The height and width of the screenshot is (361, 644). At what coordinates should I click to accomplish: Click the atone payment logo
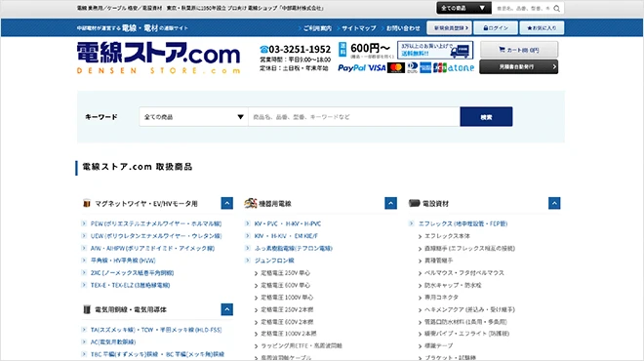click(461, 67)
